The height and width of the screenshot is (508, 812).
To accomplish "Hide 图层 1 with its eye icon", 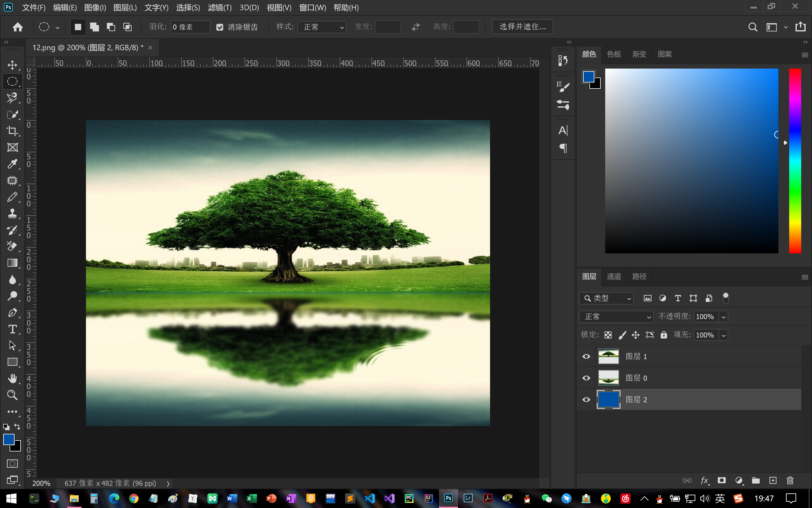I will pyautogui.click(x=586, y=357).
